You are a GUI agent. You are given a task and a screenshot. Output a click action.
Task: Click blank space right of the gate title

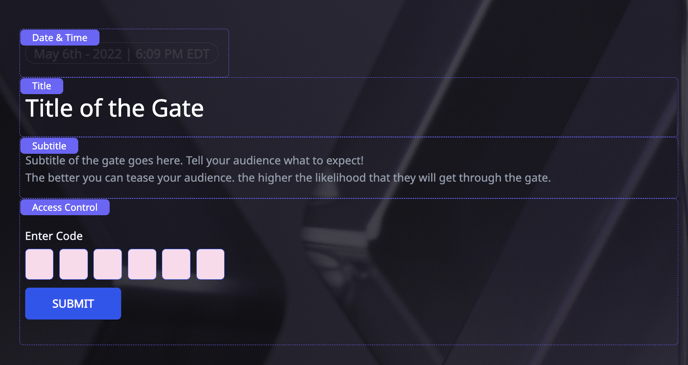pos(439,108)
